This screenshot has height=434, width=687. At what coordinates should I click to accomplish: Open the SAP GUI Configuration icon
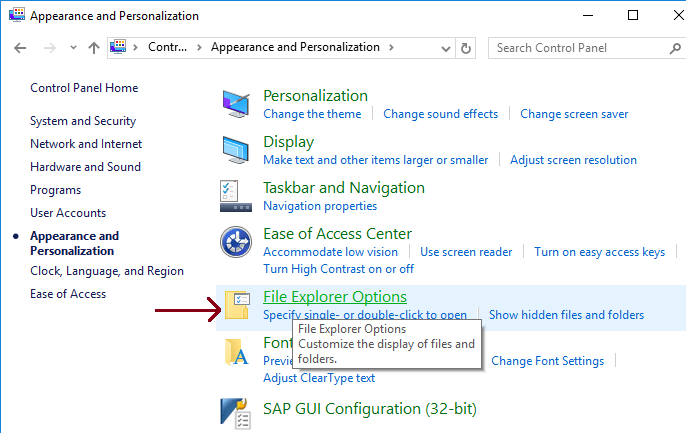pos(235,413)
